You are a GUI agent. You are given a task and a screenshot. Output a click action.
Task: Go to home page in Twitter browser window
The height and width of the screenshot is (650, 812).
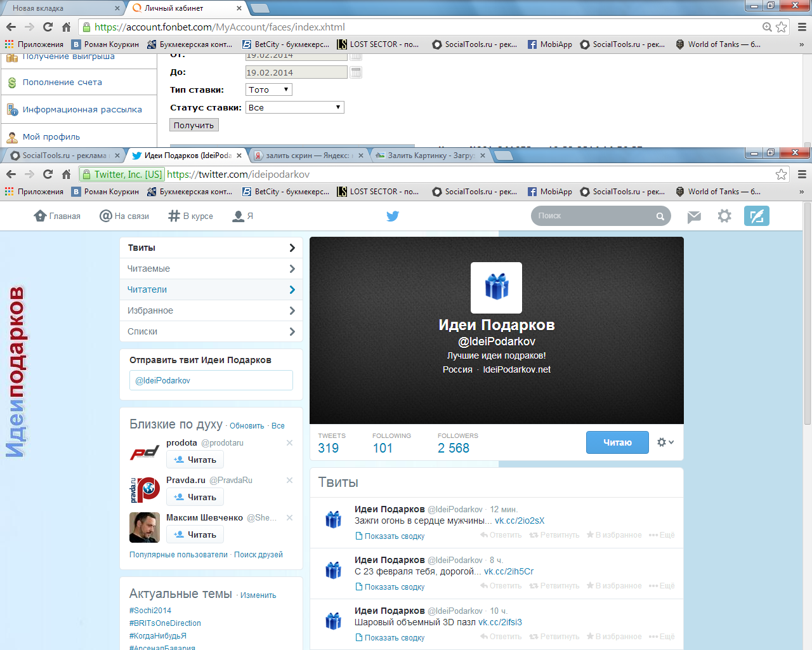[66, 174]
